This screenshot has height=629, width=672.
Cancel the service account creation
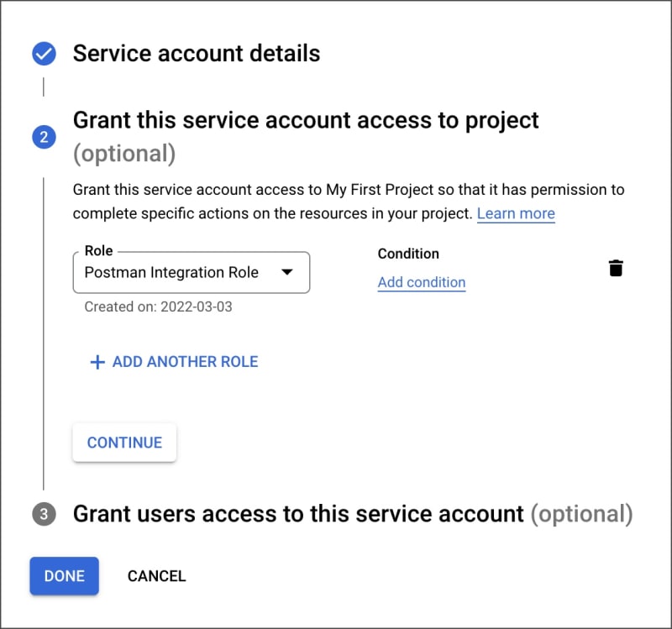tap(156, 576)
